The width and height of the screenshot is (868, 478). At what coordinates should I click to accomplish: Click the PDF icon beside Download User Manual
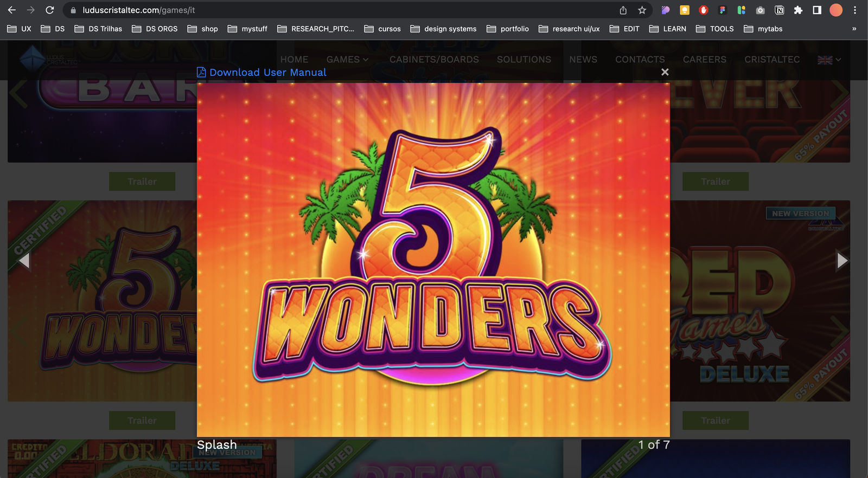point(201,72)
